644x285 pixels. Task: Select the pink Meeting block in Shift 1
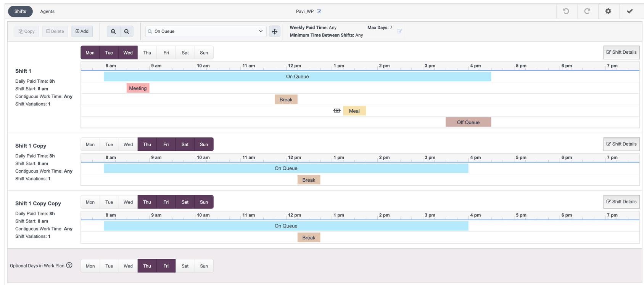138,88
